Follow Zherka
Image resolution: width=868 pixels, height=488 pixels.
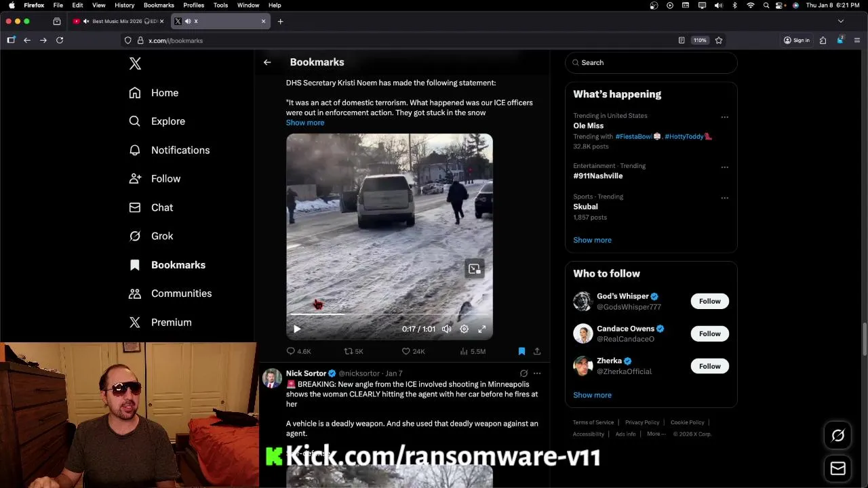[709, 366]
